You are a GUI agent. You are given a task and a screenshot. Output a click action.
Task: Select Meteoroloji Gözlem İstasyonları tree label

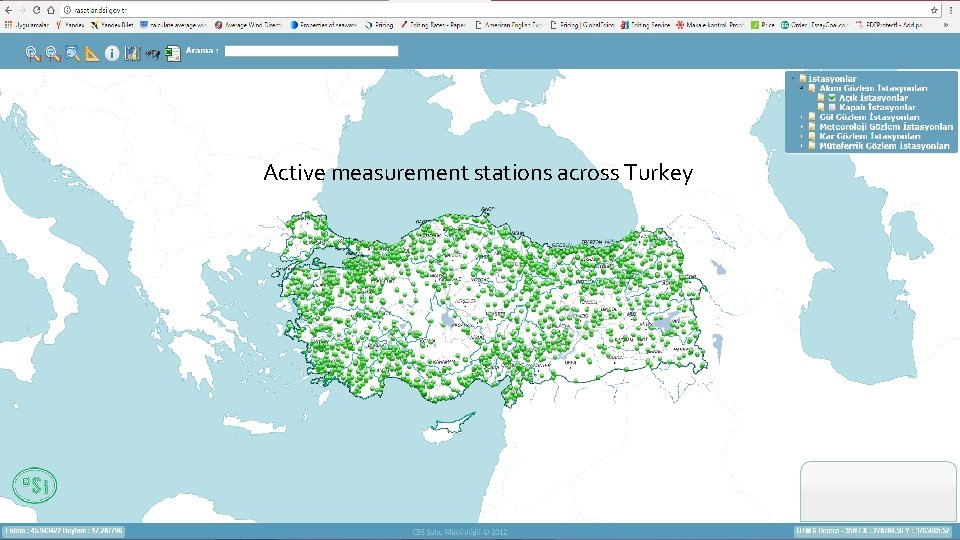tap(886, 127)
